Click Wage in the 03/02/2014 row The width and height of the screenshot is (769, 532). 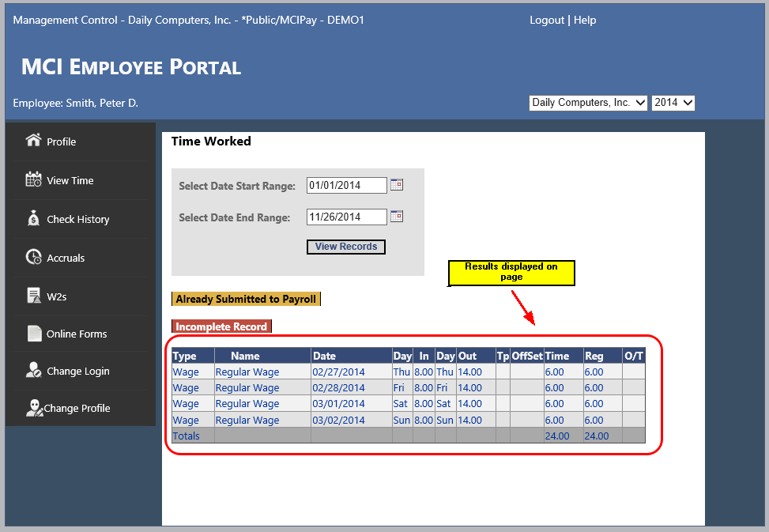(x=186, y=421)
